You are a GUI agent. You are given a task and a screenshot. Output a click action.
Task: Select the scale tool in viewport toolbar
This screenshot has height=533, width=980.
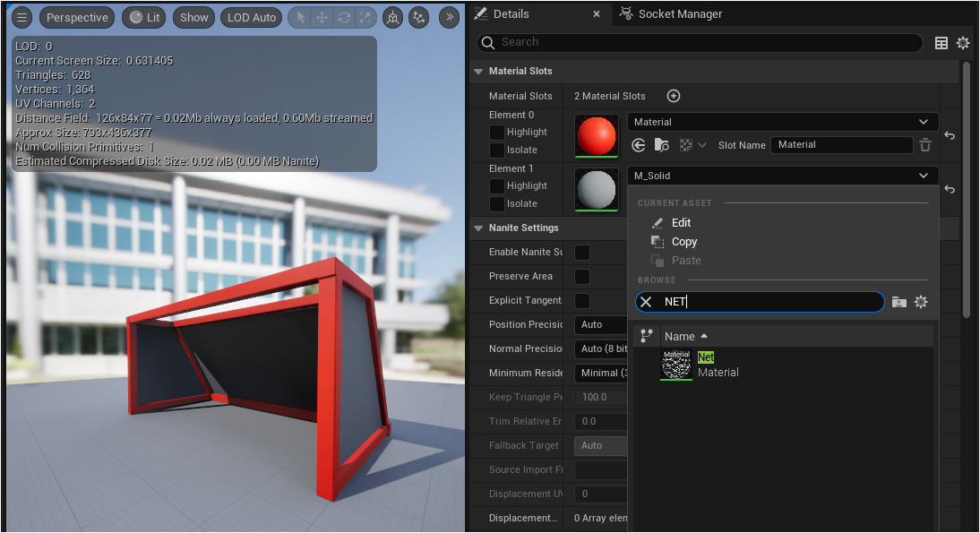[x=365, y=18]
